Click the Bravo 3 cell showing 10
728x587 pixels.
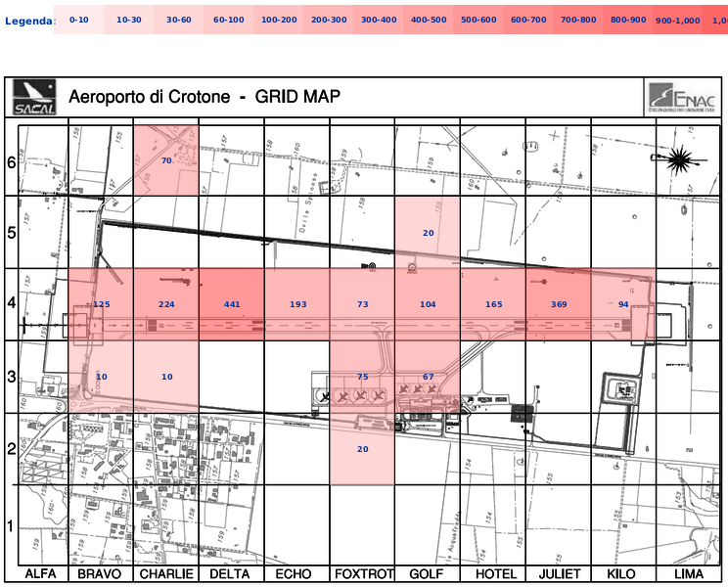pos(101,377)
